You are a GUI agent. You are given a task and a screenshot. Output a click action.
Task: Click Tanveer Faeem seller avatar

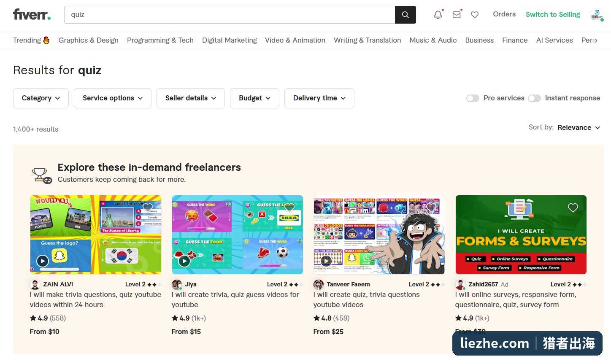[x=319, y=284]
